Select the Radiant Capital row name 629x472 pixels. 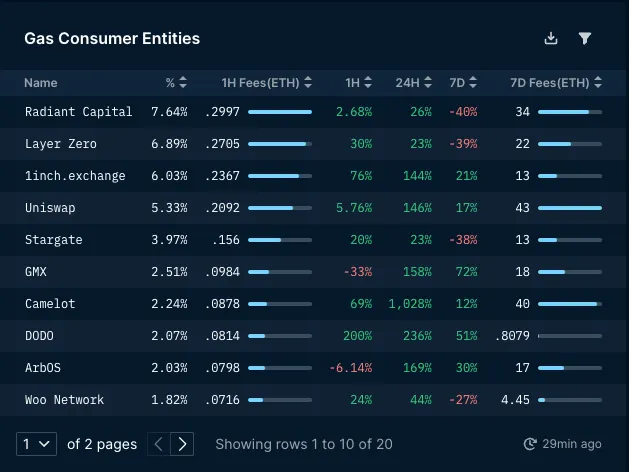point(78,111)
